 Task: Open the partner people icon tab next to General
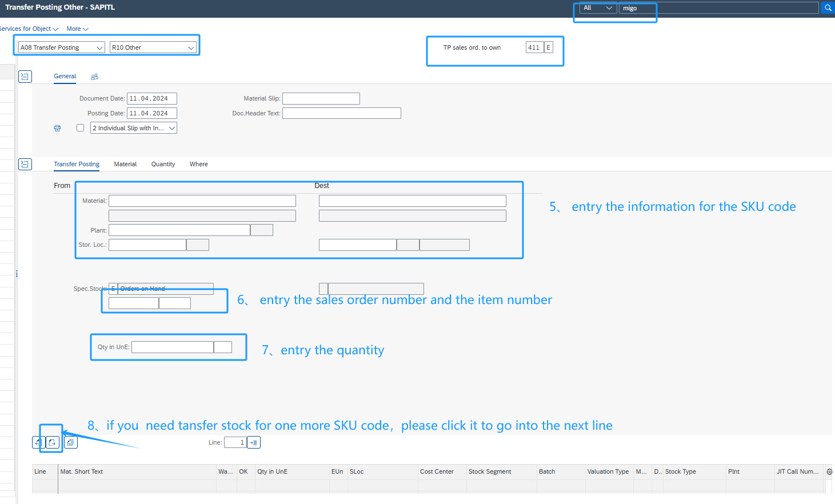coord(94,77)
